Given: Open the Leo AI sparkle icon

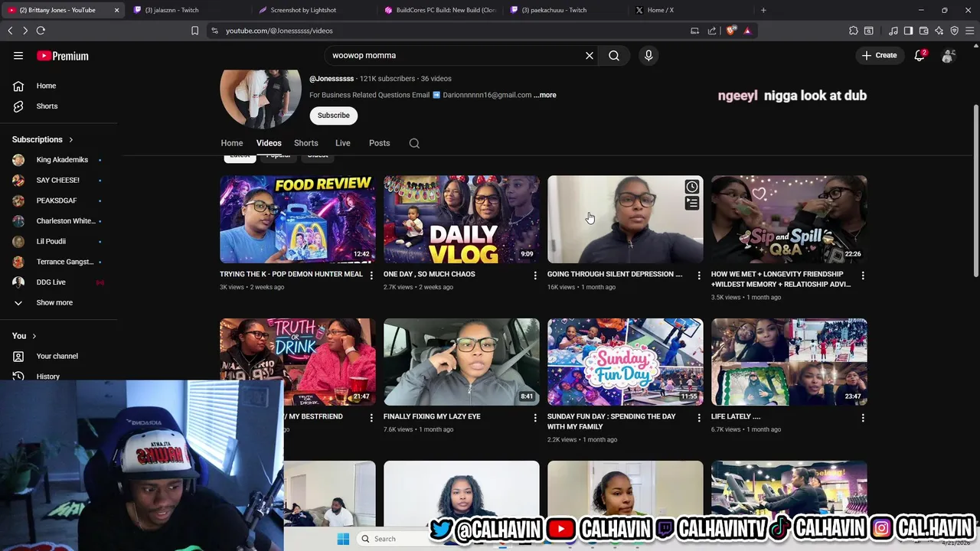Looking at the screenshot, I should (x=939, y=31).
